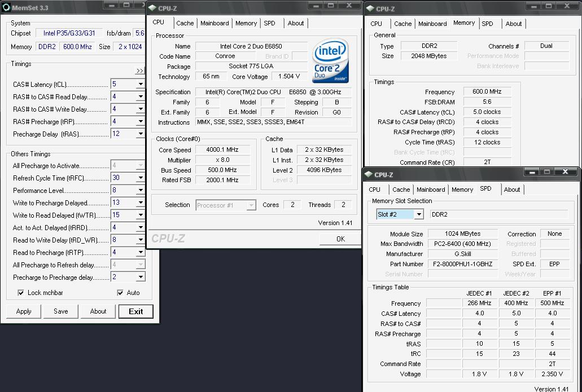The width and height of the screenshot is (582, 392).
Task: Switch to the Mainboard tab in the CPU window
Action: pos(215,23)
